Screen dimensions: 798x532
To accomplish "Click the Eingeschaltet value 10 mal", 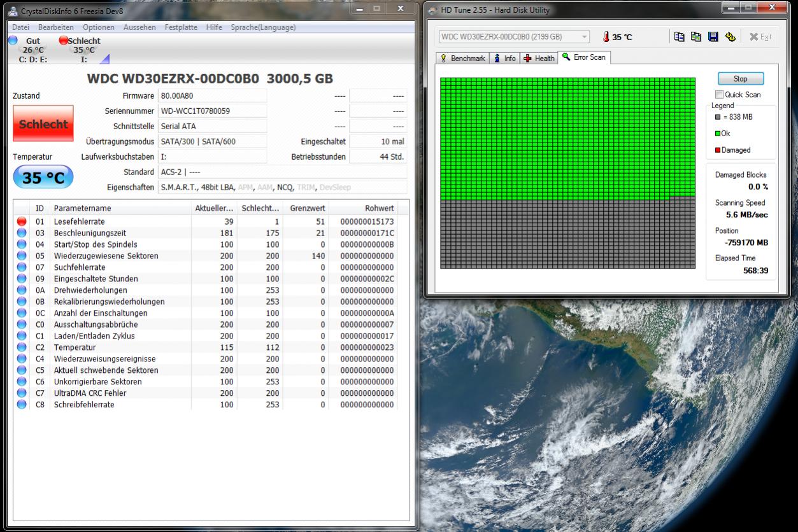I will coord(378,141).
